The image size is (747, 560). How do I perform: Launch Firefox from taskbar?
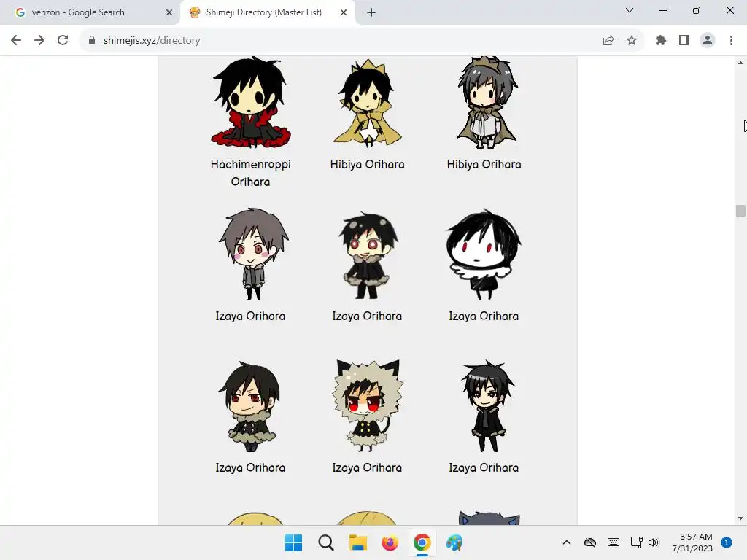(390, 542)
